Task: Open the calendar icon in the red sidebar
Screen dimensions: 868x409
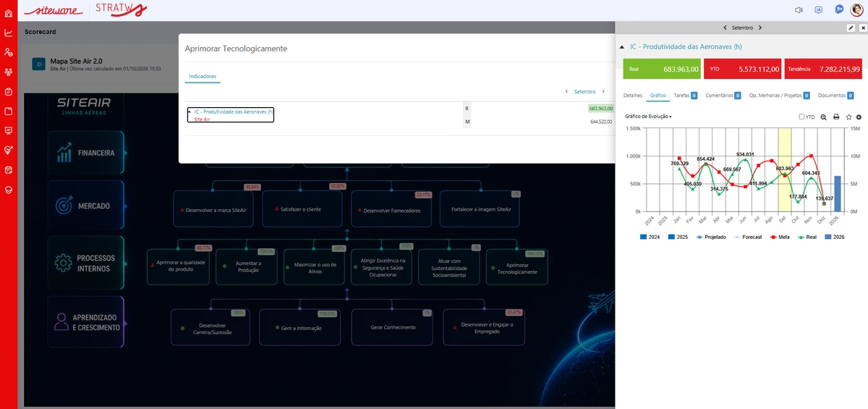Action: [x=8, y=169]
